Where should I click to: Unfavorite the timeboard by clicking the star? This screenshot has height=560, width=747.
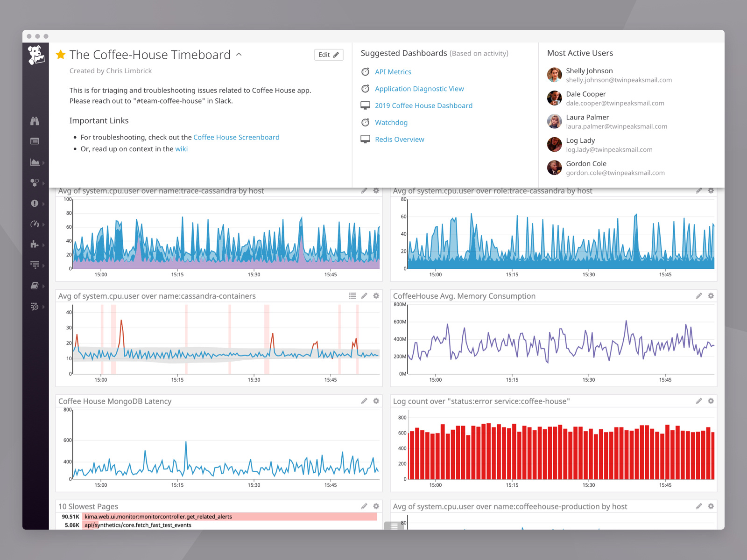pyautogui.click(x=60, y=55)
